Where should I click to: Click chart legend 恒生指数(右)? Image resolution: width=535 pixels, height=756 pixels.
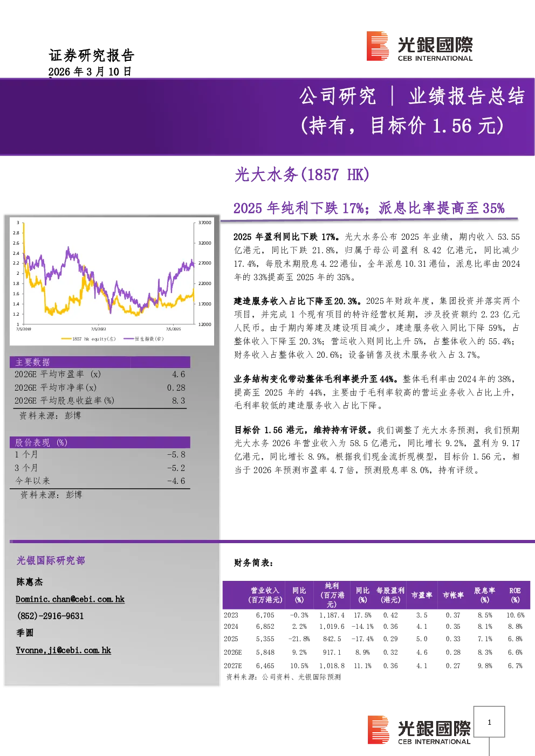(144, 338)
